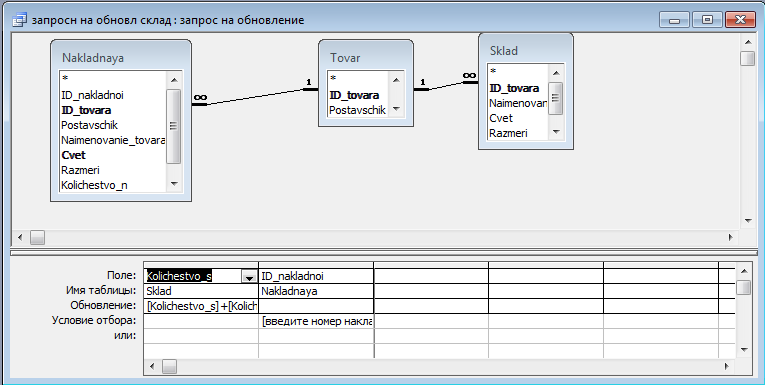Select Naimenovanie_tovara in Nakladnaya list
The height and width of the screenshot is (385, 765).
pos(113,141)
